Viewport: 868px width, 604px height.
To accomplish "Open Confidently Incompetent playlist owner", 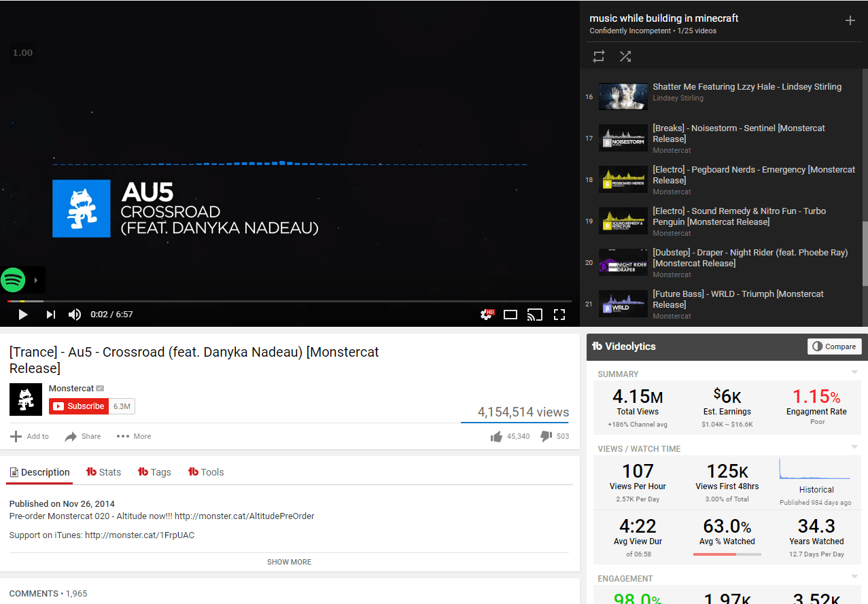I will pyautogui.click(x=631, y=31).
